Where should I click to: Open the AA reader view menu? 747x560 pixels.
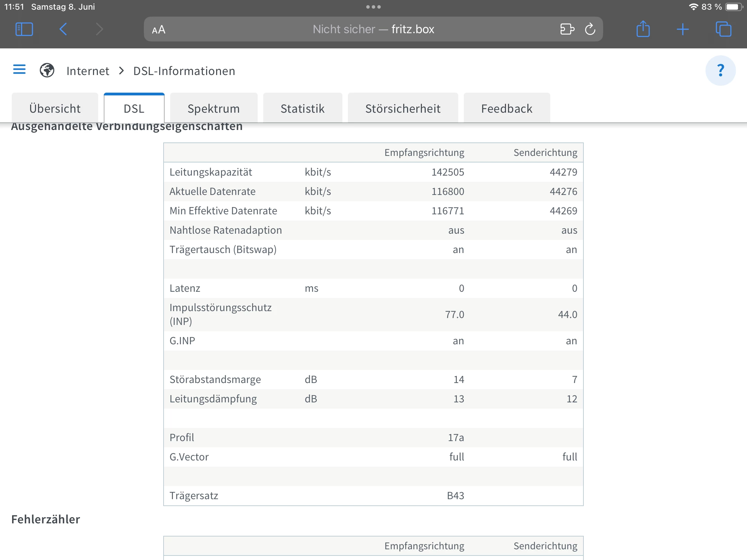pyautogui.click(x=159, y=30)
